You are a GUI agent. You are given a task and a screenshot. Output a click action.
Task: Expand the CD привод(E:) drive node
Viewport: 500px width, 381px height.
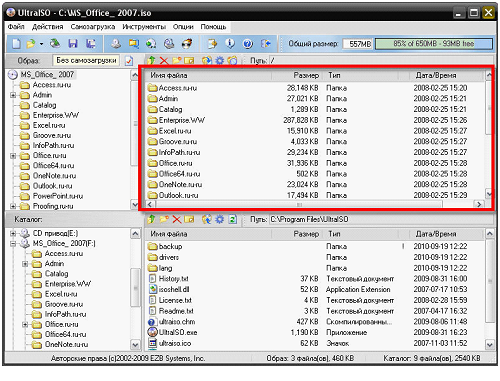coord(13,233)
